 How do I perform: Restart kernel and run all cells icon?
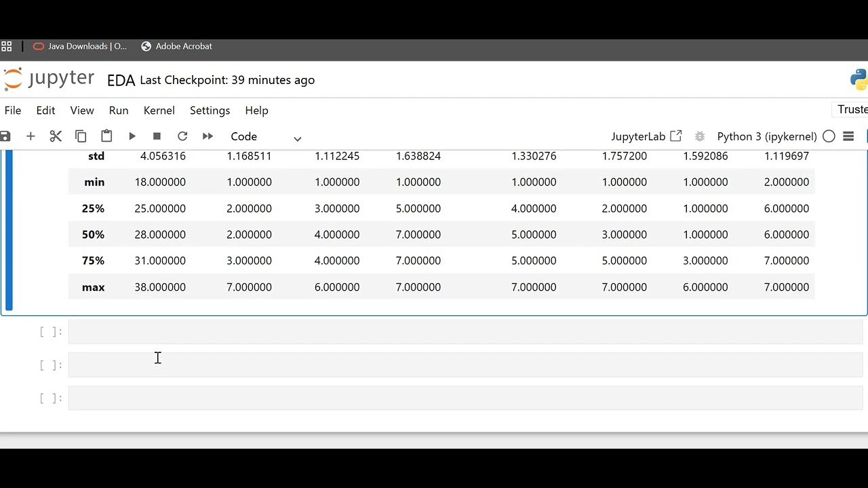[208, 136]
